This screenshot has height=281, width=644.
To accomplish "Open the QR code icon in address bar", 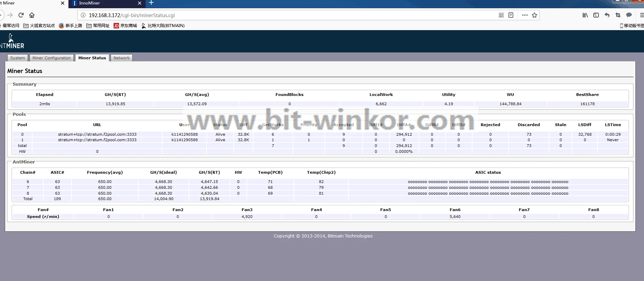I will click(501, 15).
